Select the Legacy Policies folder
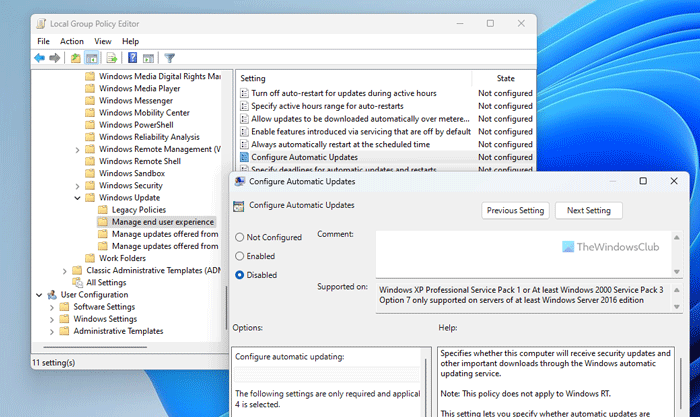Image resolution: width=700 pixels, height=417 pixels. [139, 210]
